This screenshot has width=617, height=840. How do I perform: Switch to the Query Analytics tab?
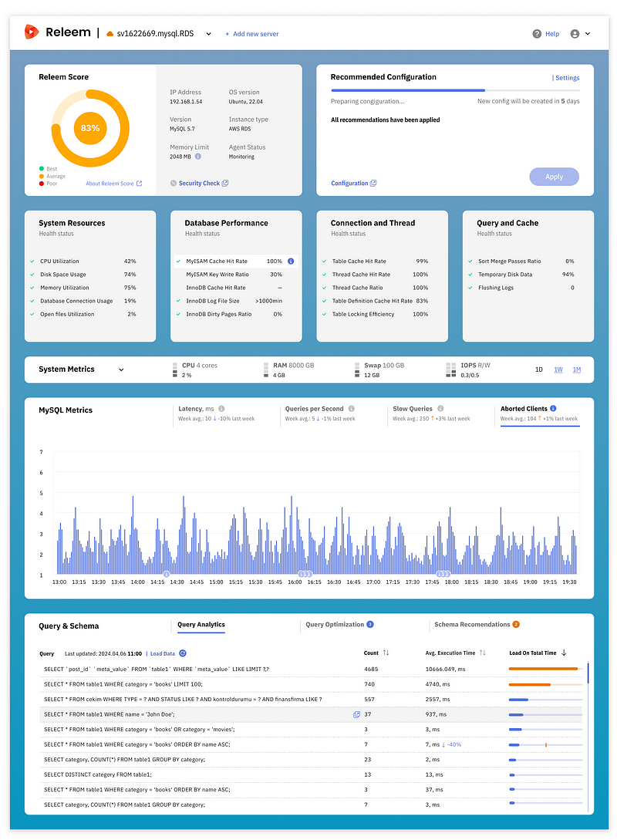coord(201,625)
